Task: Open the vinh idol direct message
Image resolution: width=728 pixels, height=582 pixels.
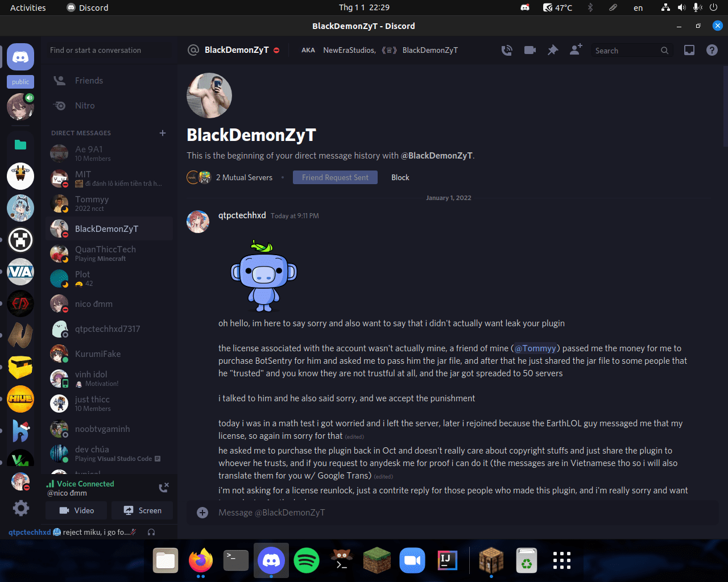Action: coord(109,379)
